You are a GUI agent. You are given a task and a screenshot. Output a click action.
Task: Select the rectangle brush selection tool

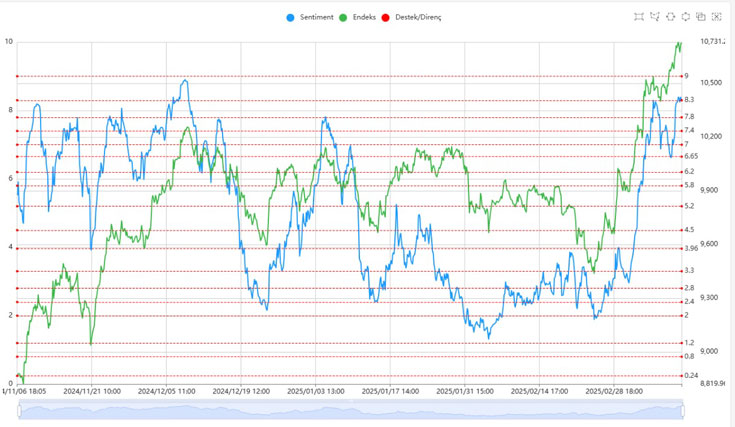point(639,17)
